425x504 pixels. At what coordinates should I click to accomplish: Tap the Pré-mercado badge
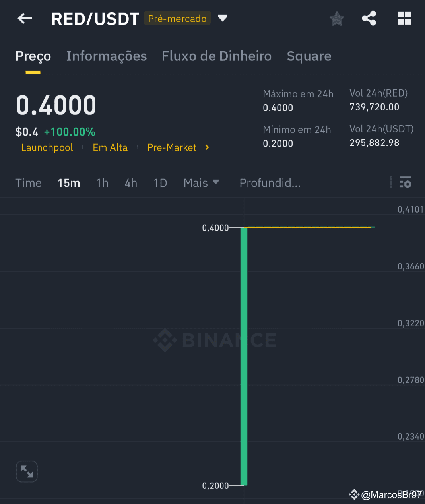[x=177, y=18]
